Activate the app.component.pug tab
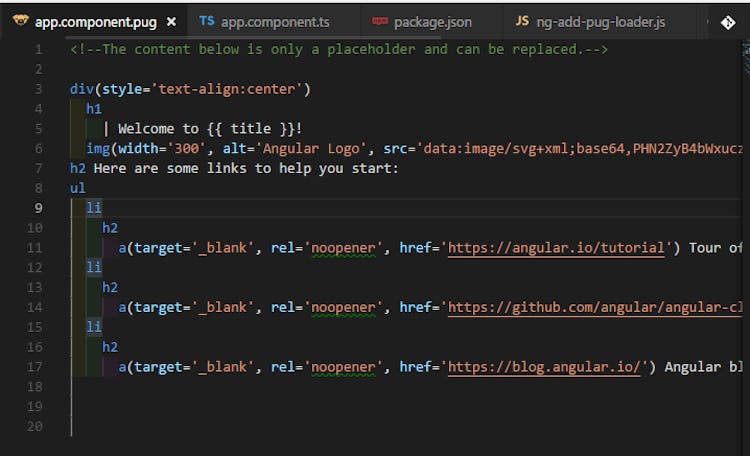Viewport: 750px width, 456px height. [96, 21]
